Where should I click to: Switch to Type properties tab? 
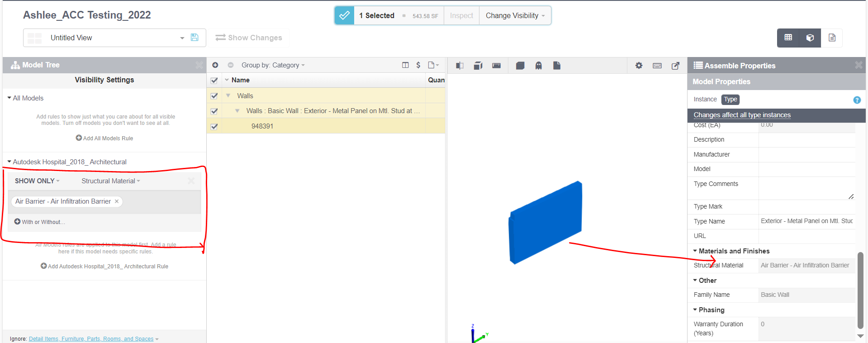730,100
